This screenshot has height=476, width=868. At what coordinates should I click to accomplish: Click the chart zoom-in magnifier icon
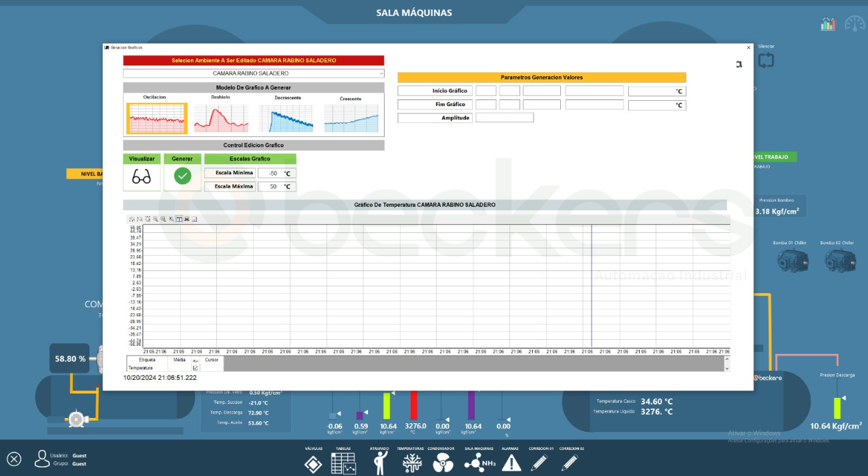click(x=155, y=219)
